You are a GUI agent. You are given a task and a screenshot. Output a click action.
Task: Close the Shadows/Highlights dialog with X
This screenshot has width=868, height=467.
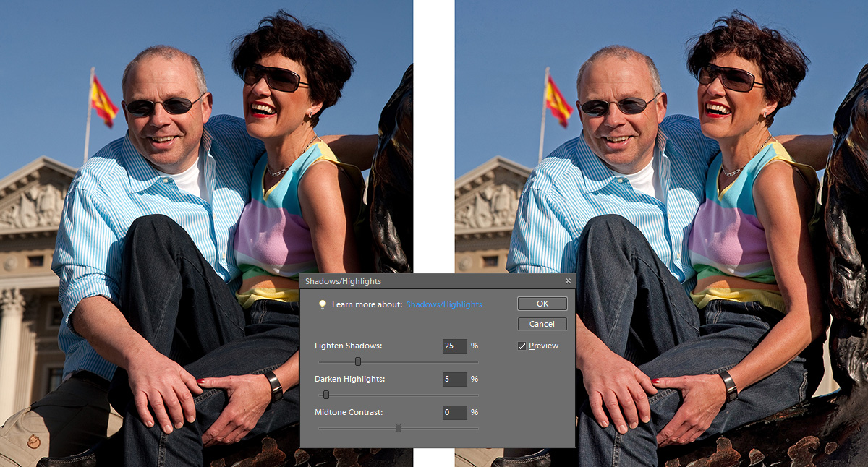[x=568, y=281]
